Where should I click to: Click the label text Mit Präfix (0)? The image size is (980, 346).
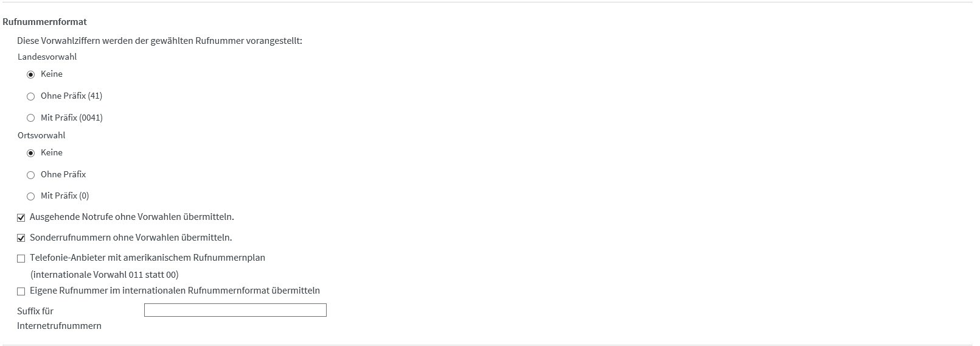pos(64,196)
